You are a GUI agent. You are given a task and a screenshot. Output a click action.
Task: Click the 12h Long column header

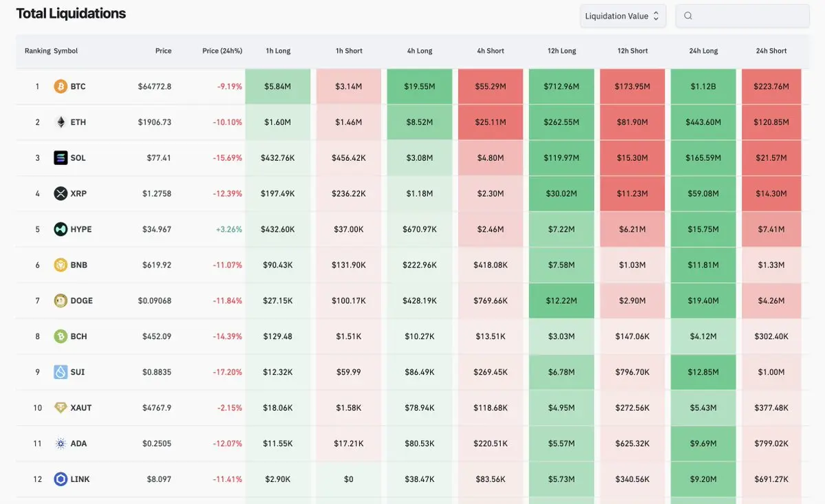[x=561, y=51]
